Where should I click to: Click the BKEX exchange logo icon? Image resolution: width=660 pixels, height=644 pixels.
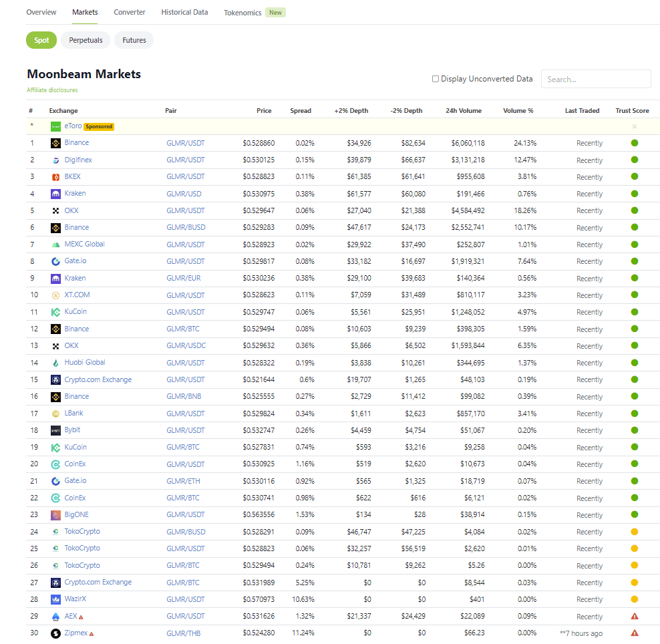coord(55,177)
